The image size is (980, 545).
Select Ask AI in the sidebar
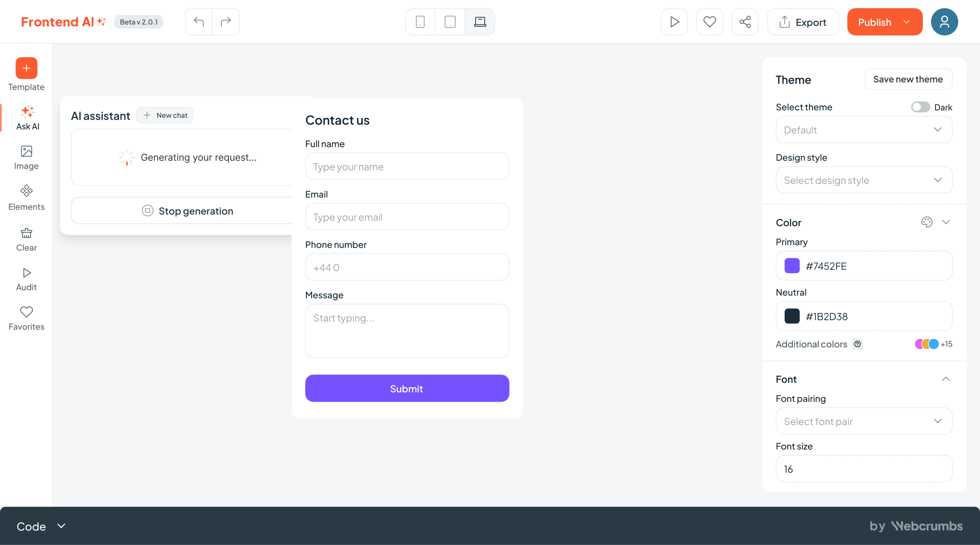(26, 118)
